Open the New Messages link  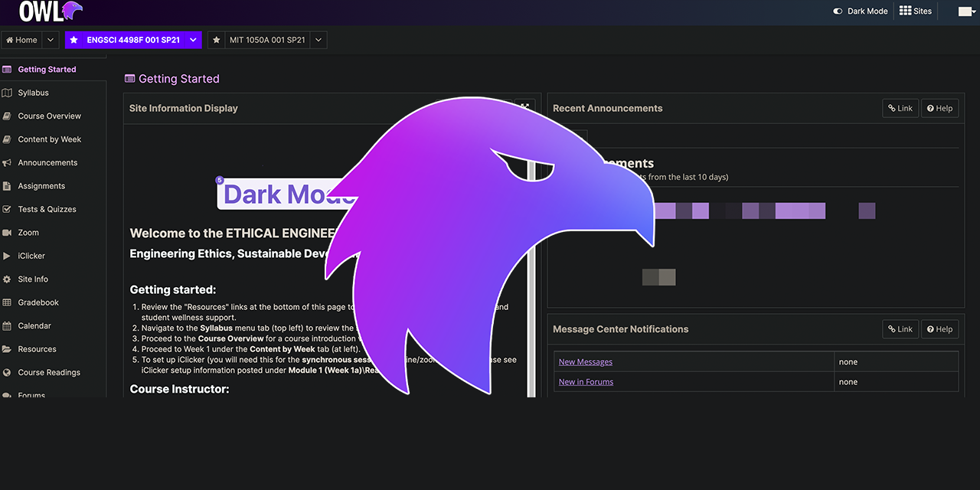click(x=585, y=361)
